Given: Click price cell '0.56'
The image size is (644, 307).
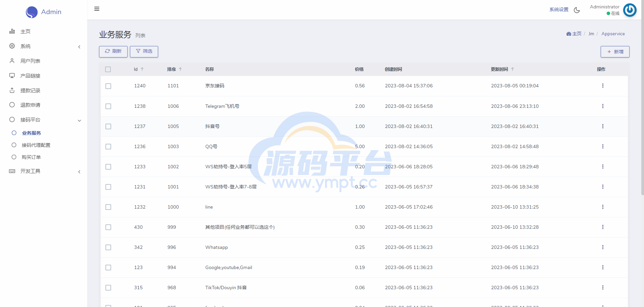Looking at the screenshot, I should (x=360, y=86).
